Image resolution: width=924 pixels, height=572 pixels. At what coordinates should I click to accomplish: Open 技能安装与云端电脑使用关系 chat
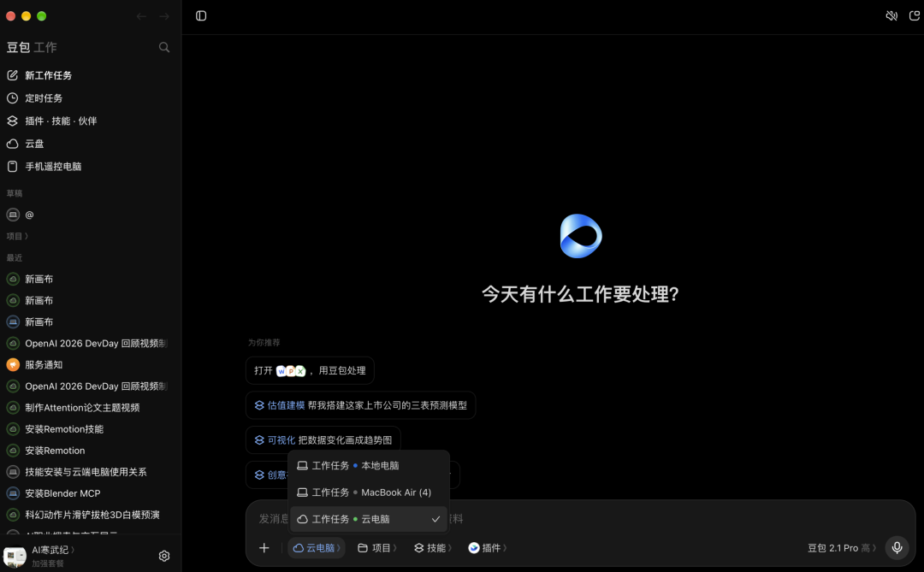point(90,472)
